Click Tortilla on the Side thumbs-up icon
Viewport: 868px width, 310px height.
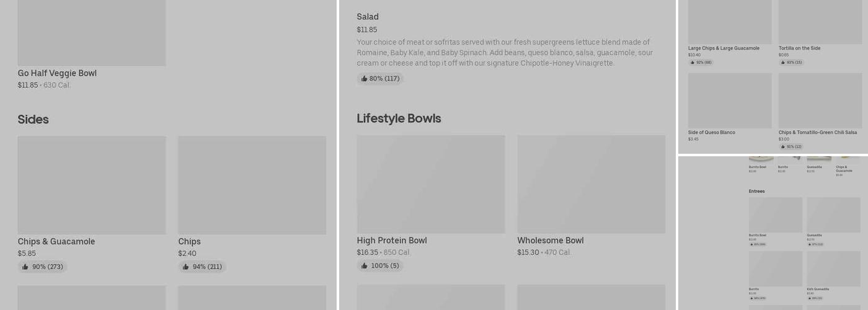click(x=783, y=63)
